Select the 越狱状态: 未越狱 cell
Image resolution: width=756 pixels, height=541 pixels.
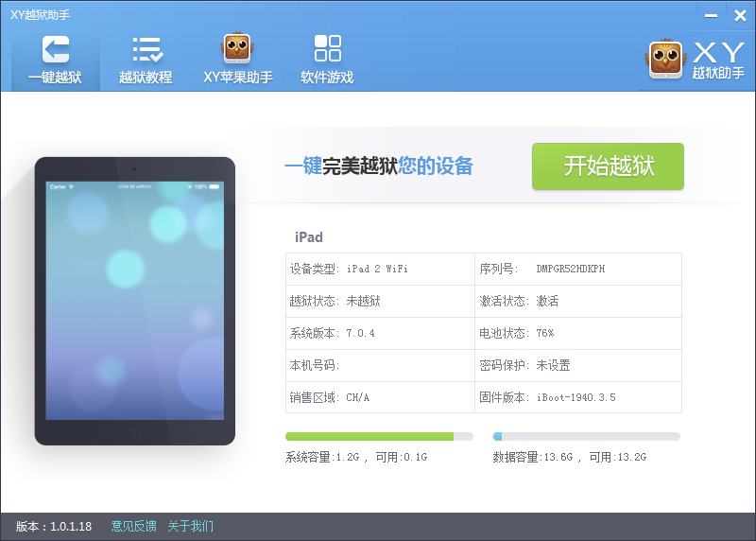coord(380,301)
